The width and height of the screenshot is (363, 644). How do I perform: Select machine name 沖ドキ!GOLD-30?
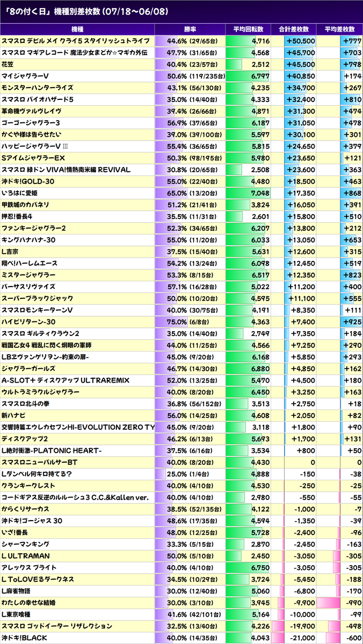point(28,181)
